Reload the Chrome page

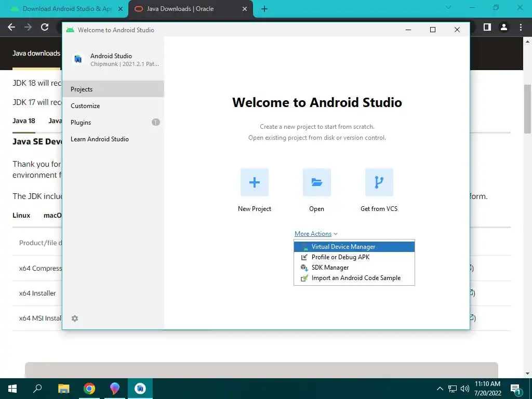coord(45,27)
